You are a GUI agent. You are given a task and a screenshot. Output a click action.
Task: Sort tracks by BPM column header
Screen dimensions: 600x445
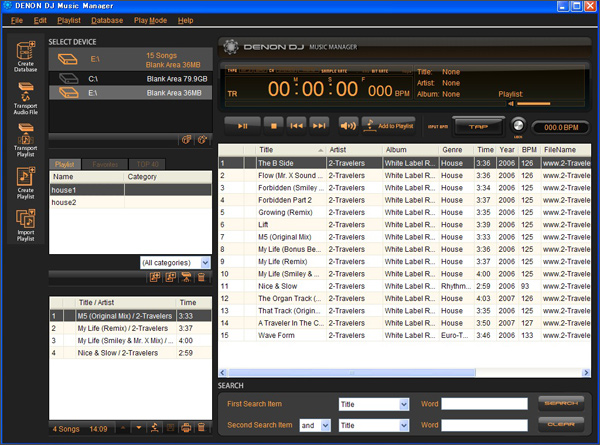click(x=529, y=150)
